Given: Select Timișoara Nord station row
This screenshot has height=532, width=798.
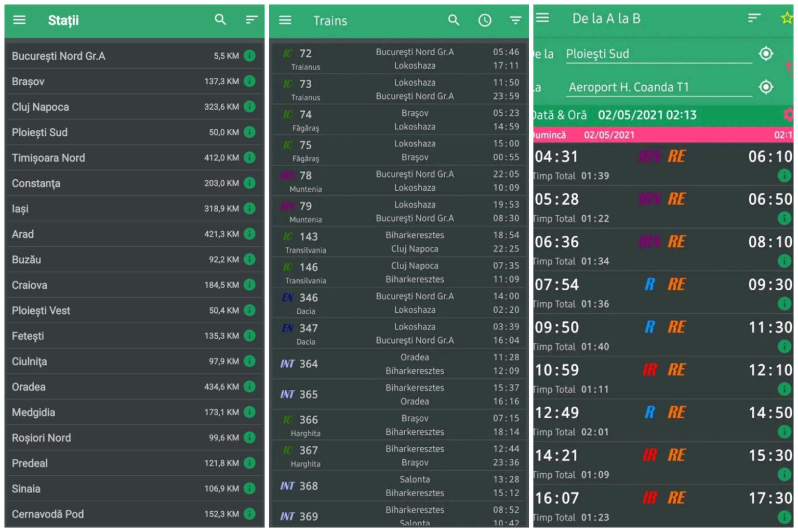Looking at the screenshot, I should point(125,157).
